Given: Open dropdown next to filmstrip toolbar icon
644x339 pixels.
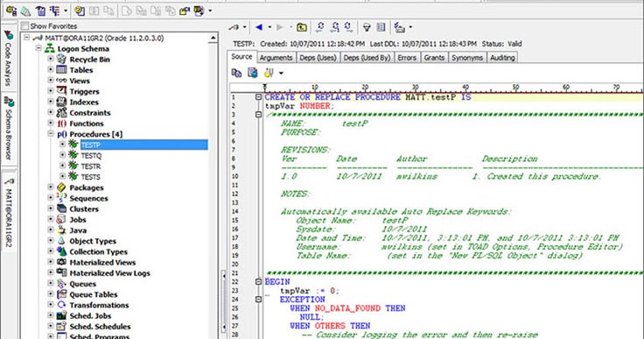Looking at the screenshot, I should pos(210,11).
